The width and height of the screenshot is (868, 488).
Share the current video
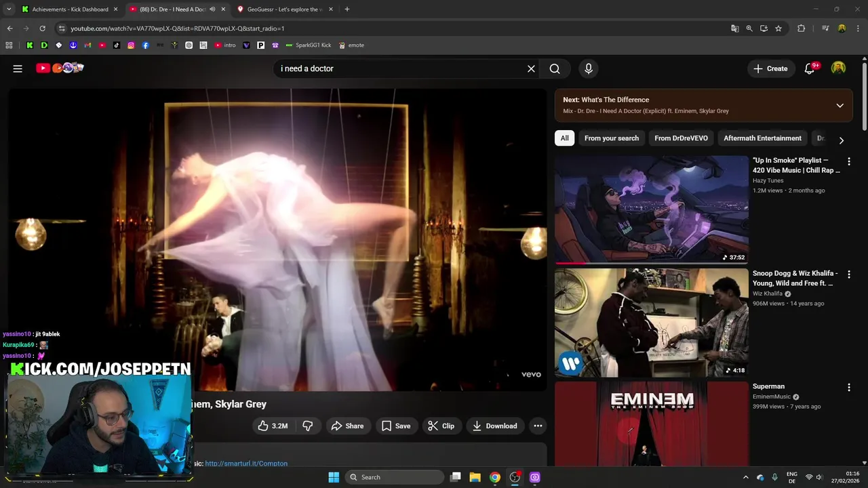point(347,426)
